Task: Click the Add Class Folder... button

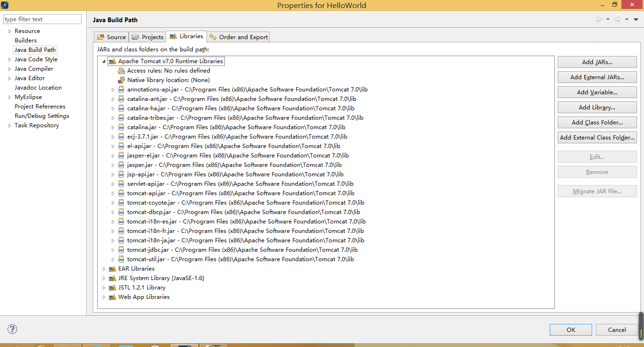Action: pos(597,122)
